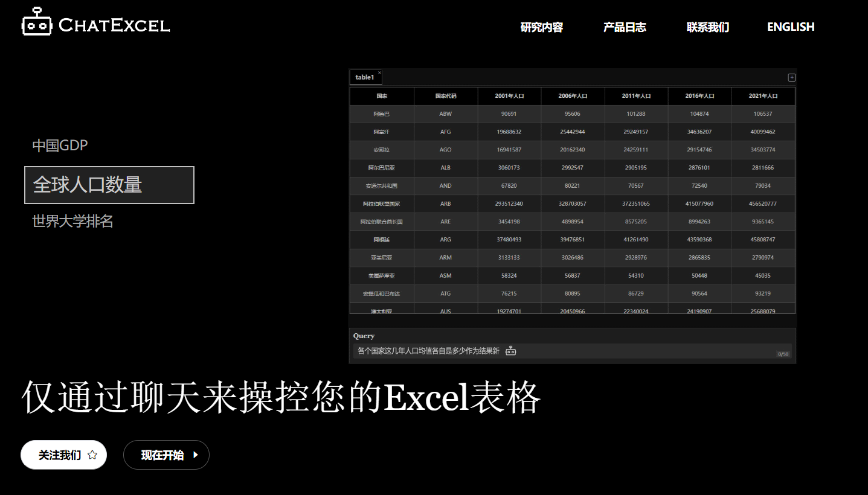Open the 研究内容 menu item

pos(542,27)
